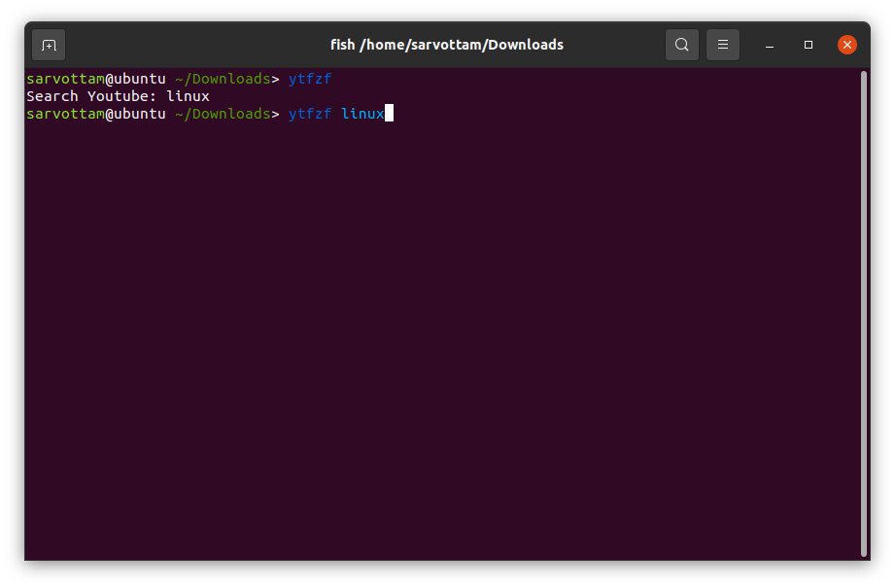895x588 pixels.
Task: Open a new terminal tab
Action: tap(49, 45)
